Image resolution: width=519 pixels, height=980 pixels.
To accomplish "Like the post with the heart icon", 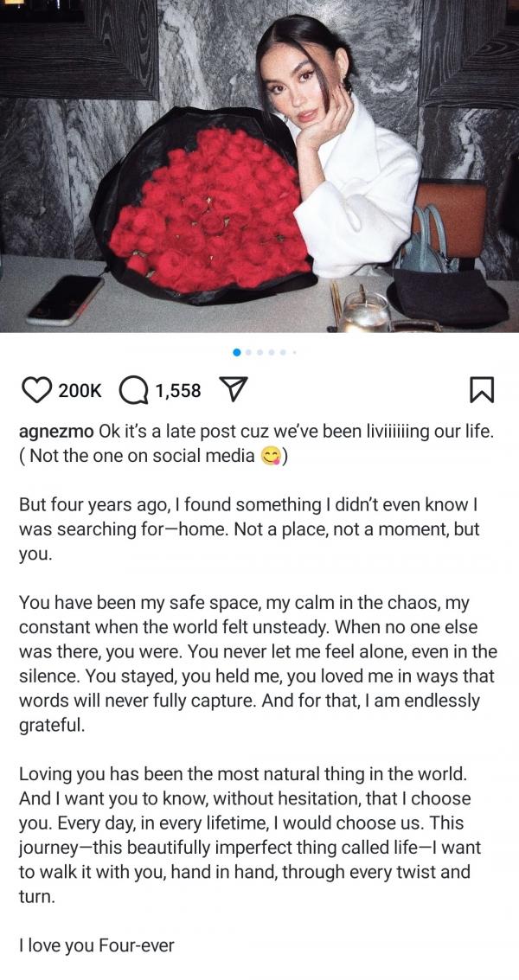I will [36, 391].
